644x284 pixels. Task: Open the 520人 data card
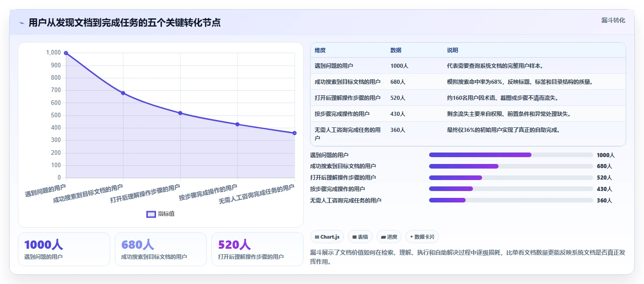click(x=258, y=249)
